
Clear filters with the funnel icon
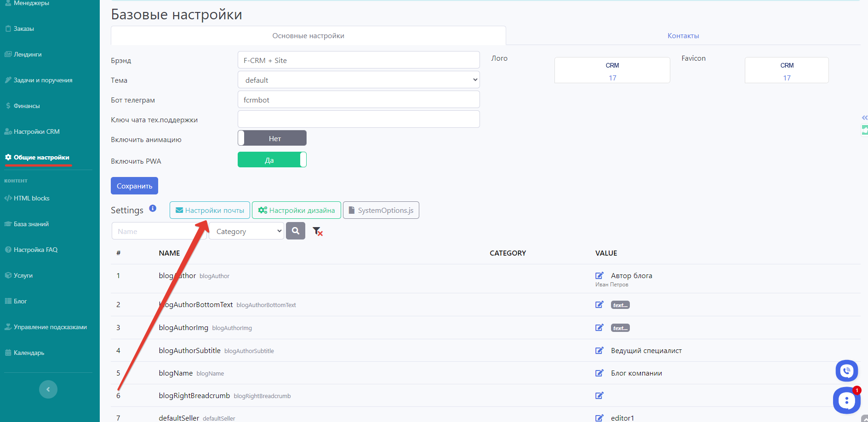click(317, 231)
